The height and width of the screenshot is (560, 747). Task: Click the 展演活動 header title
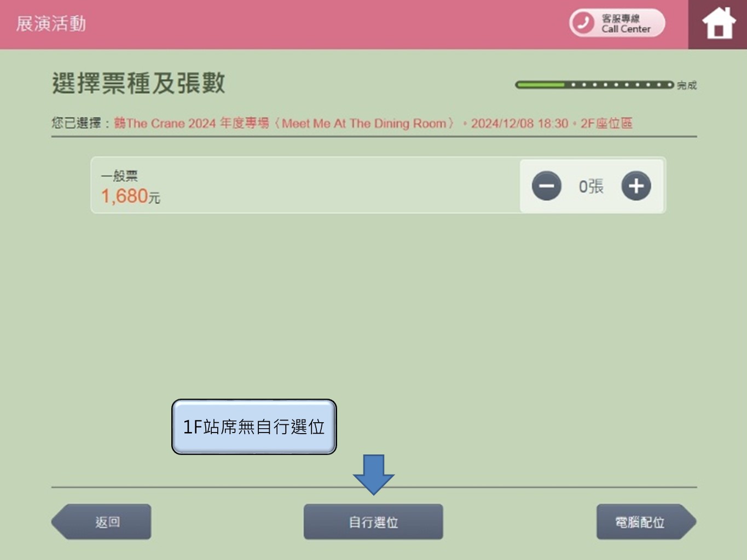[x=51, y=24]
